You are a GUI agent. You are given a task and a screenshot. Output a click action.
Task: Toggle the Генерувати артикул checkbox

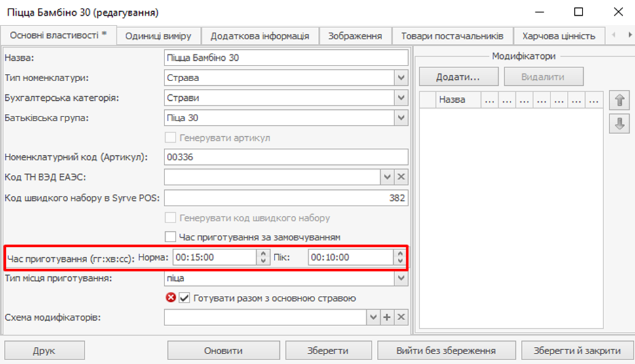[171, 138]
